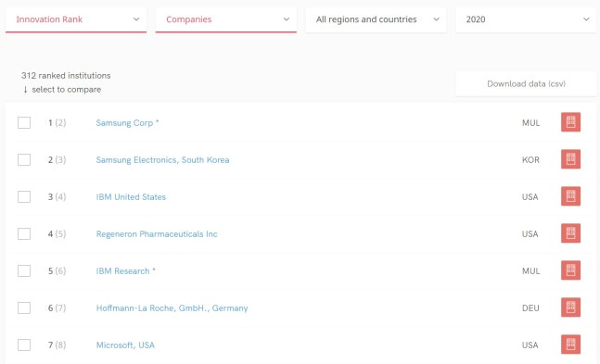Download data as csv
The height and width of the screenshot is (364, 600).
tap(526, 83)
